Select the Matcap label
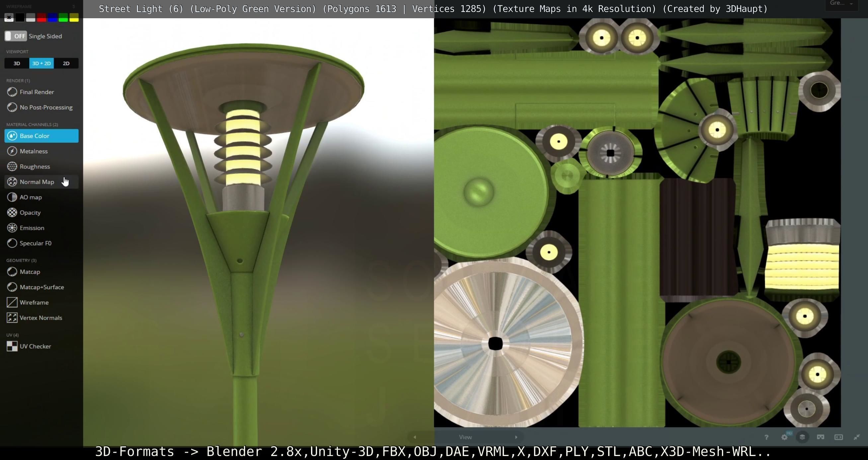 pyautogui.click(x=30, y=272)
